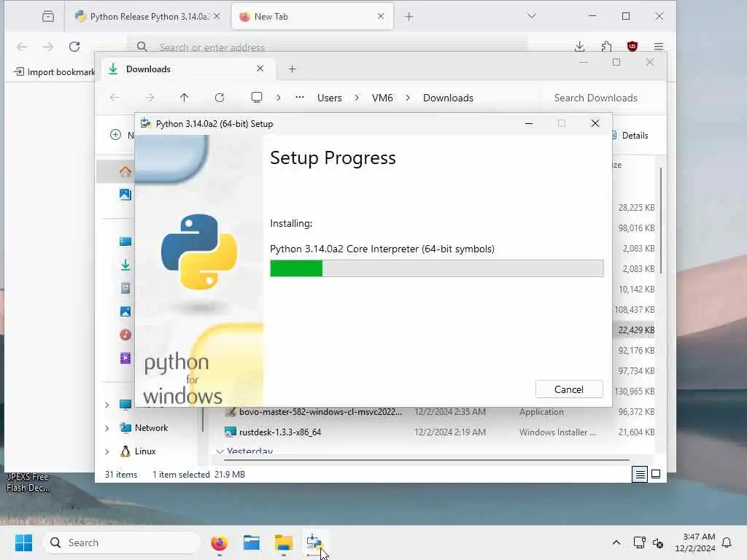Open Documents quick access sidebar icon

pos(125,288)
